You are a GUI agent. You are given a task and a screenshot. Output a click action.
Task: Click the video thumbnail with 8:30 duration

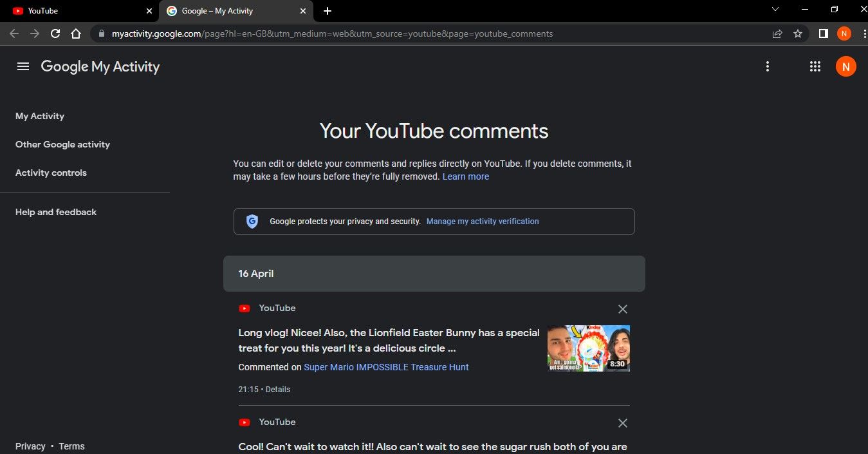[x=589, y=348]
